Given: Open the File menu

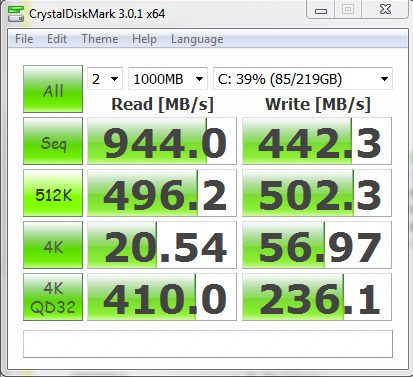Looking at the screenshot, I should pyautogui.click(x=24, y=39).
